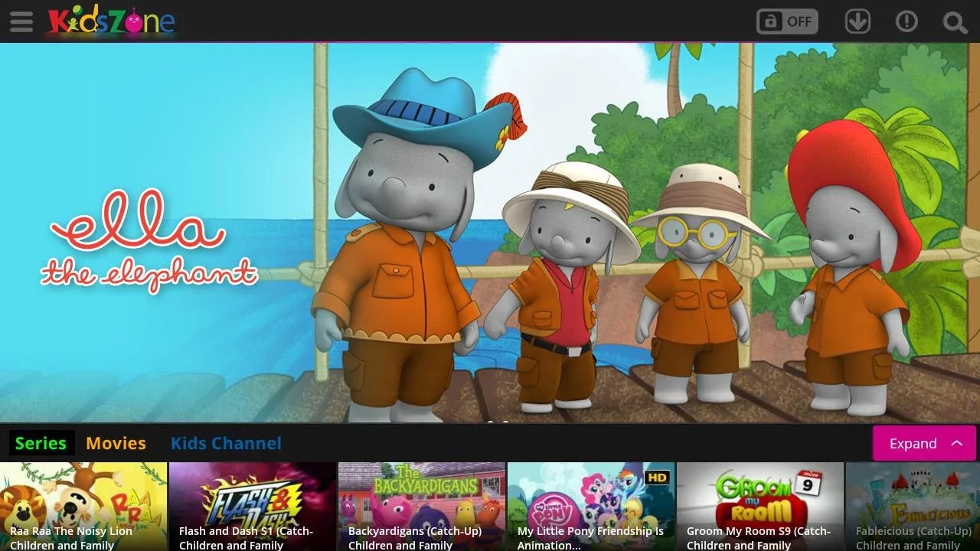Select the Kids Channel tab
This screenshot has height=551, width=980.
pos(225,443)
